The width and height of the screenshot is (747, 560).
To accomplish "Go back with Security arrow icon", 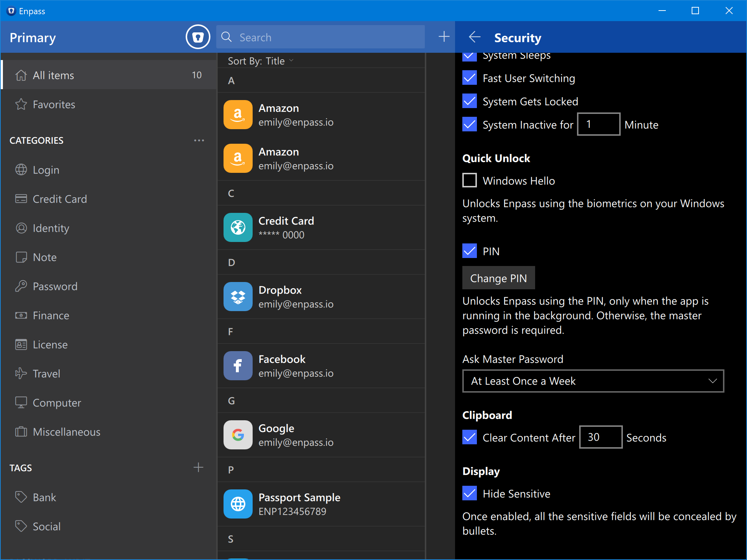I will coord(475,37).
